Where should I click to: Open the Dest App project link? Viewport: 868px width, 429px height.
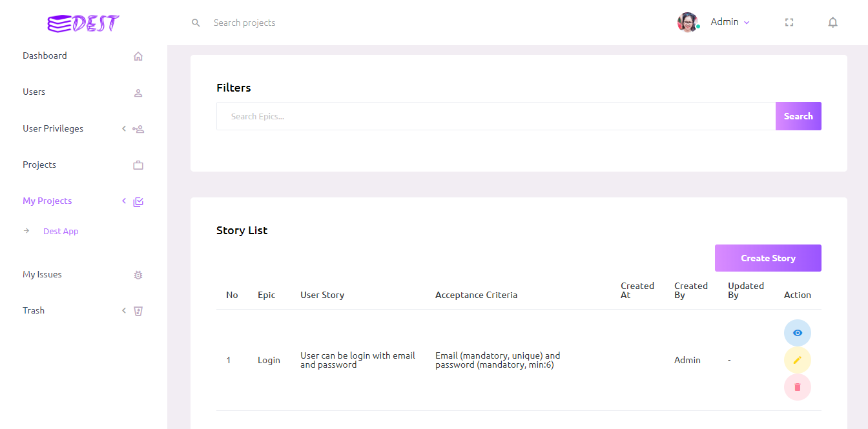tap(61, 231)
